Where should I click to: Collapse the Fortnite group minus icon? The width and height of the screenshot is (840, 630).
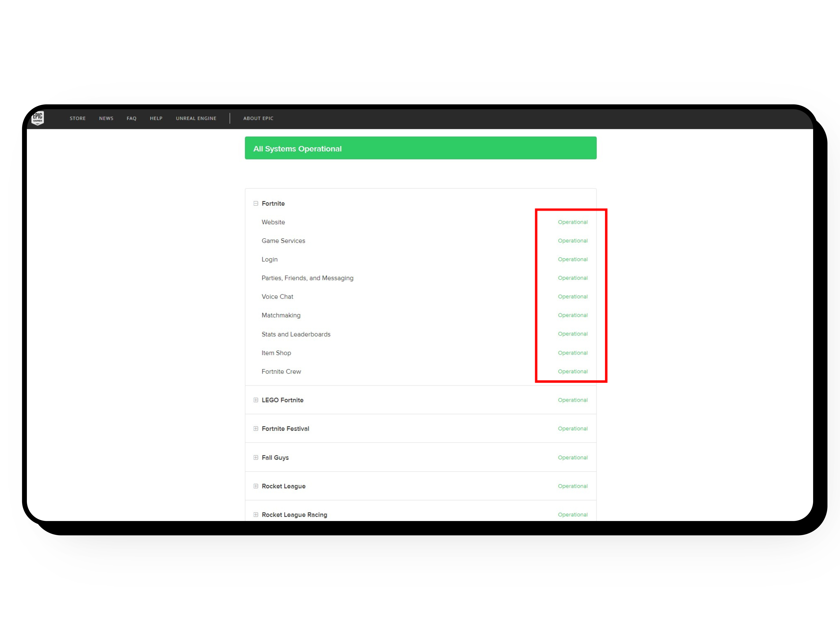[255, 203]
